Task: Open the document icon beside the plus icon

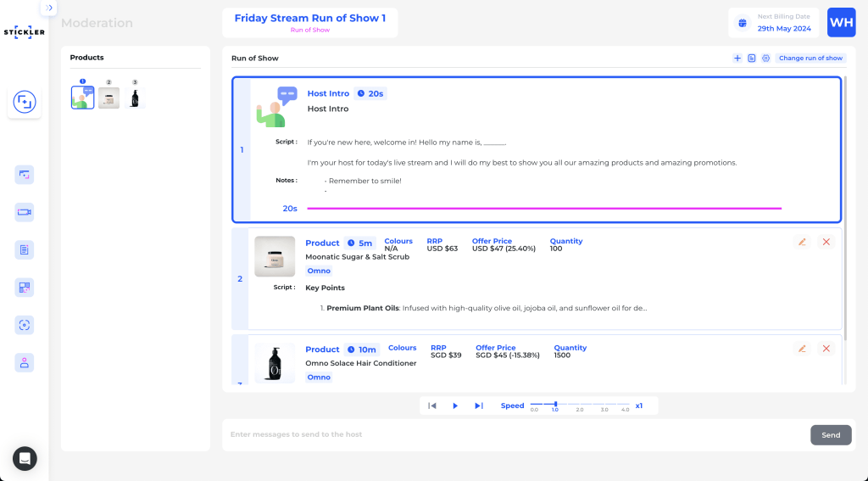Action: [752, 59]
